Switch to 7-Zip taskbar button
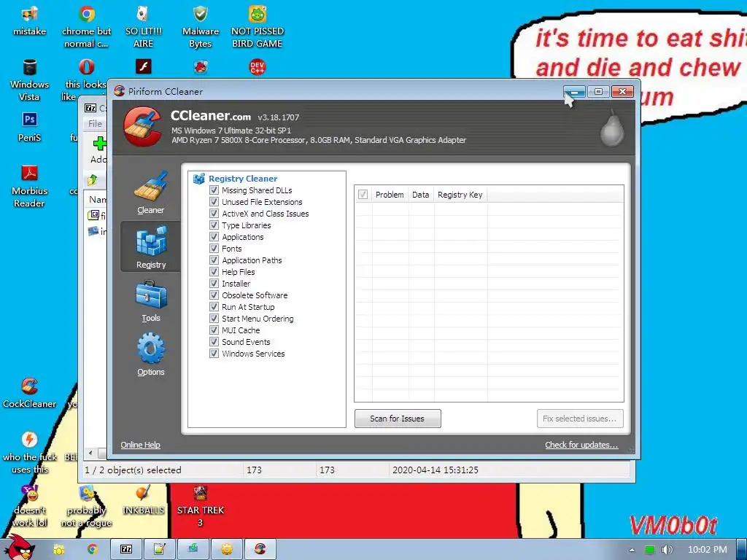The height and width of the screenshot is (560, 747). (126, 549)
